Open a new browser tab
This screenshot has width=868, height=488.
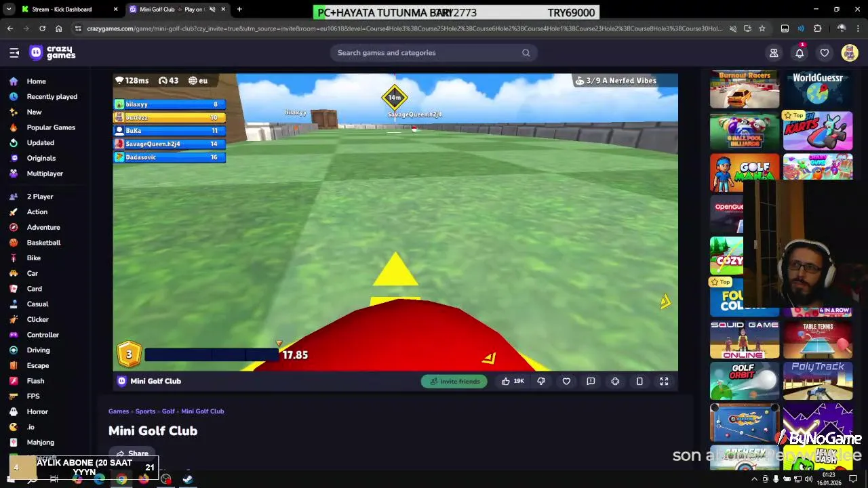tap(239, 9)
